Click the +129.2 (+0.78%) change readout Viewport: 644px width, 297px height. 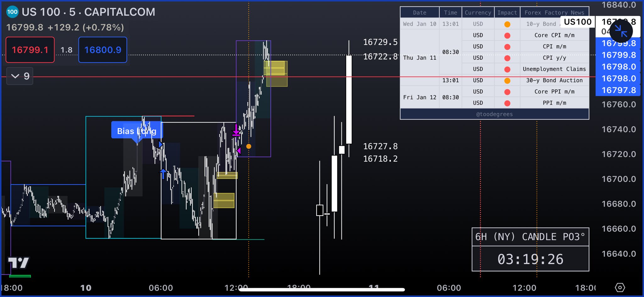pos(86,27)
